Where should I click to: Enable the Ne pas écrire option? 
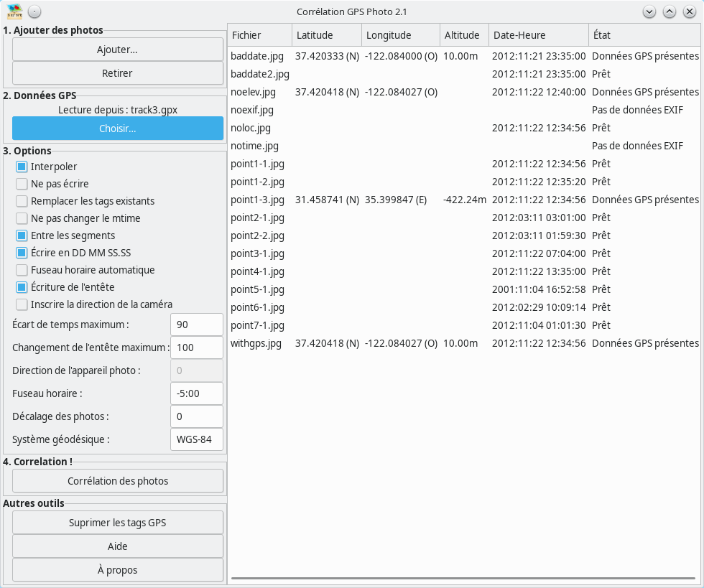tap(22, 184)
